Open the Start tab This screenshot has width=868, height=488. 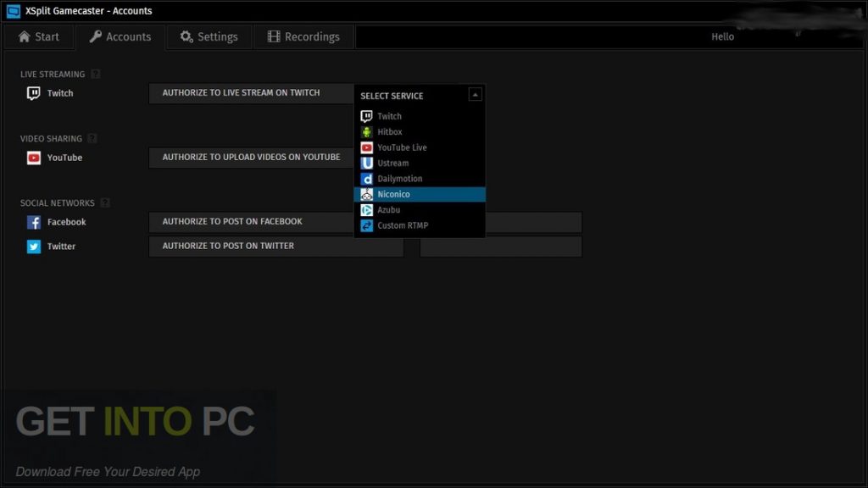click(39, 37)
